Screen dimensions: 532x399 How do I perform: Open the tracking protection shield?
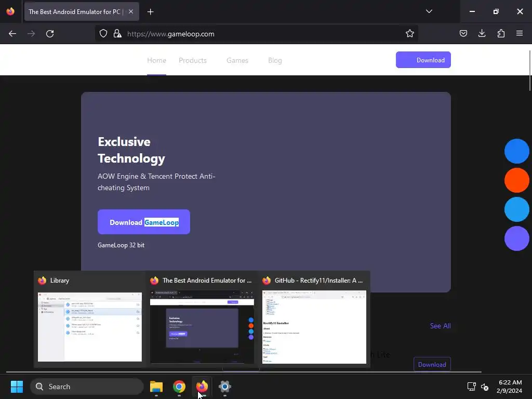(x=103, y=34)
